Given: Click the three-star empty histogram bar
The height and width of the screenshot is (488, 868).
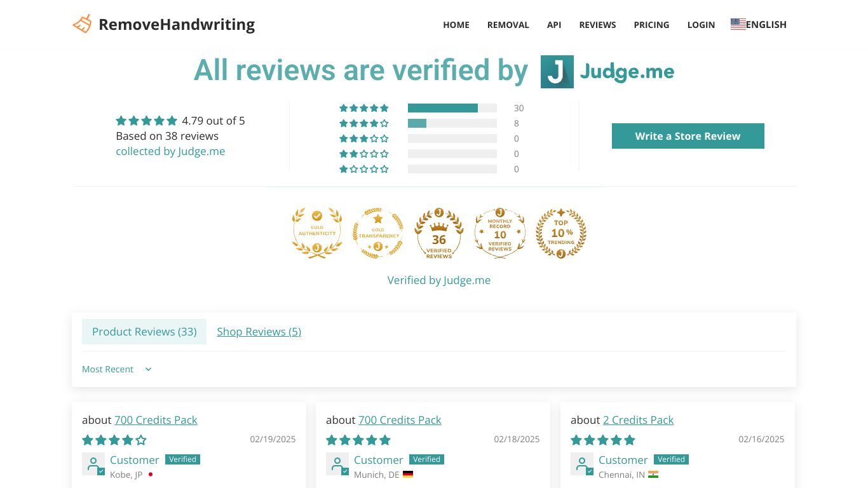Looking at the screenshot, I should click(x=452, y=139).
